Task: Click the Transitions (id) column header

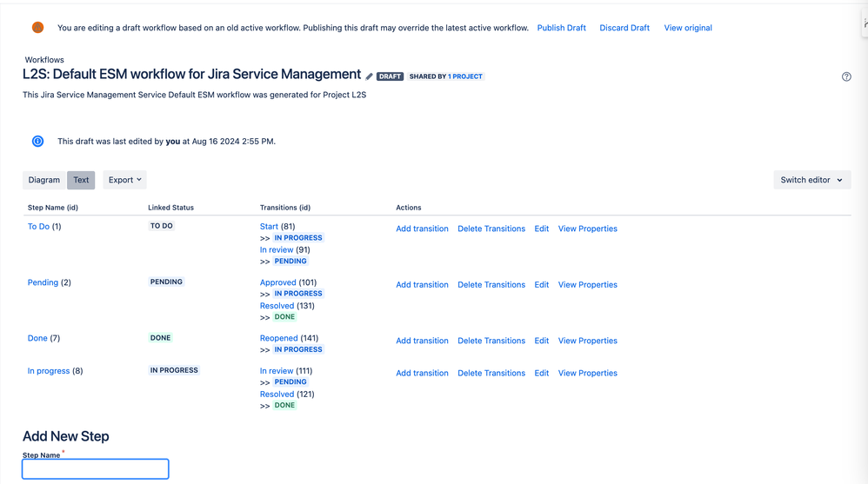Action: [x=285, y=208]
